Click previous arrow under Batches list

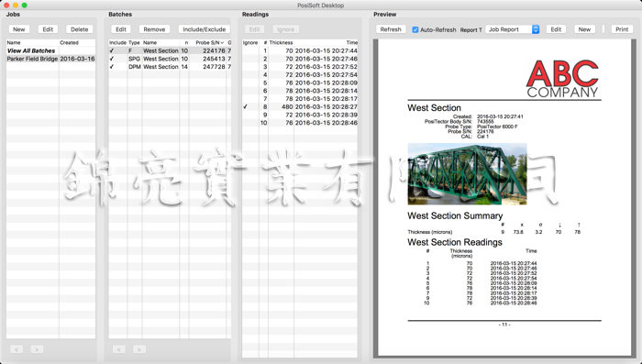(x=118, y=349)
